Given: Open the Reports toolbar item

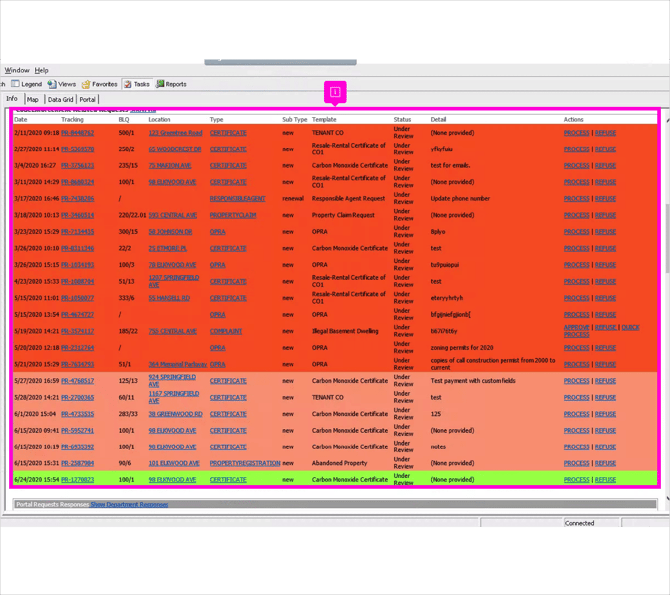Looking at the screenshot, I should click(x=171, y=84).
